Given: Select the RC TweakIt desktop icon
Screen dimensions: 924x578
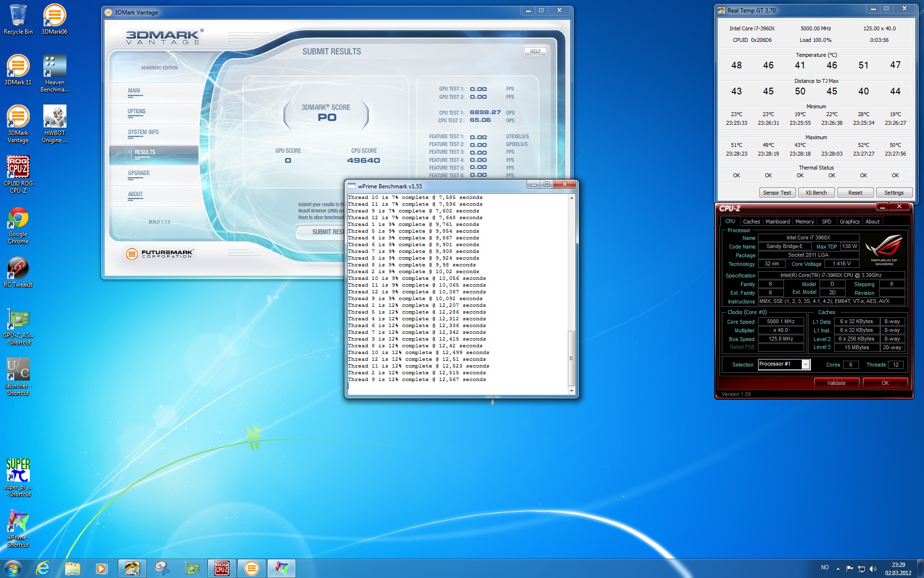Looking at the screenshot, I should [x=18, y=272].
